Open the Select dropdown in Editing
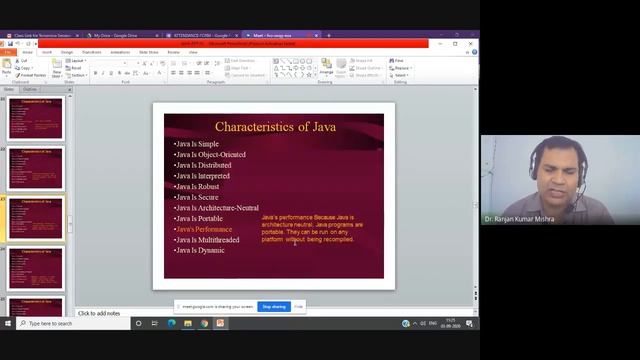 coord(399,75)
